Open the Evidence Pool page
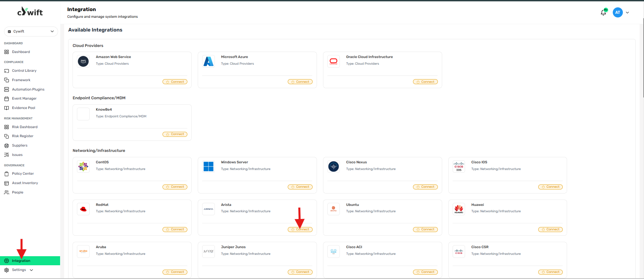This screenshot has height=279, width=644. coord(24,108)
